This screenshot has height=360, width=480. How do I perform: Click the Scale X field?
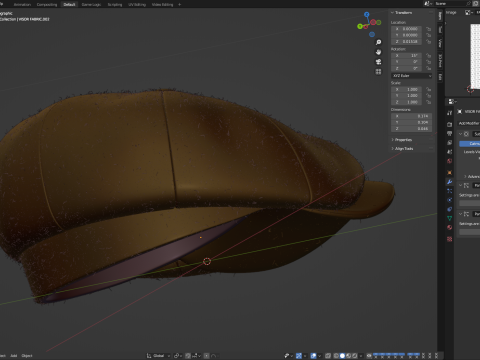point(406,89)
